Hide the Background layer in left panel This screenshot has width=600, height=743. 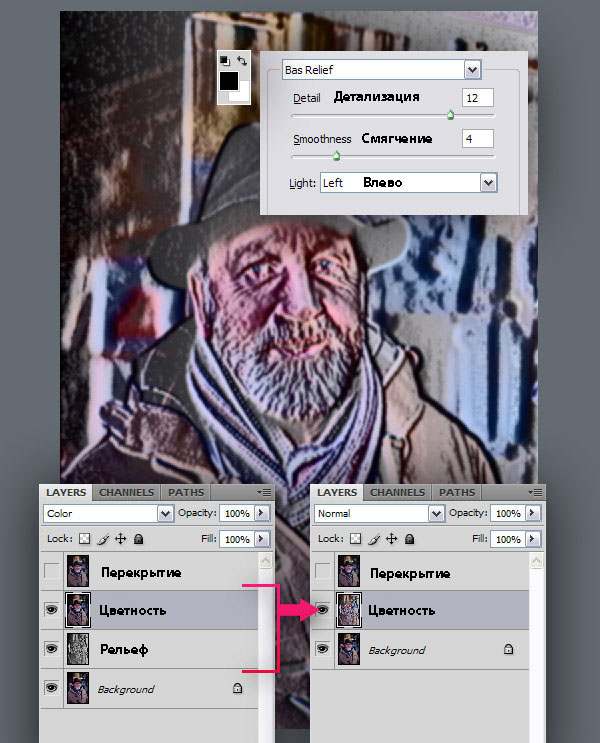tap(51, 688)
